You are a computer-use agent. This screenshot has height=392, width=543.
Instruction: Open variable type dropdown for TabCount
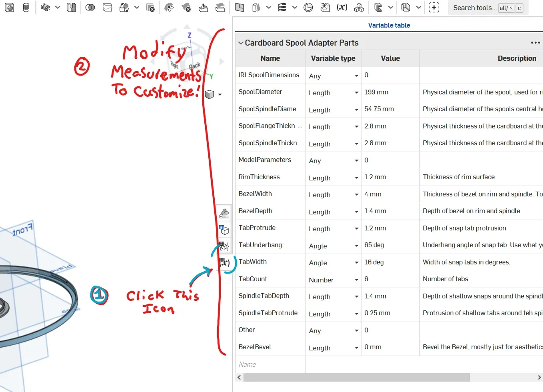tap(356, 280)
